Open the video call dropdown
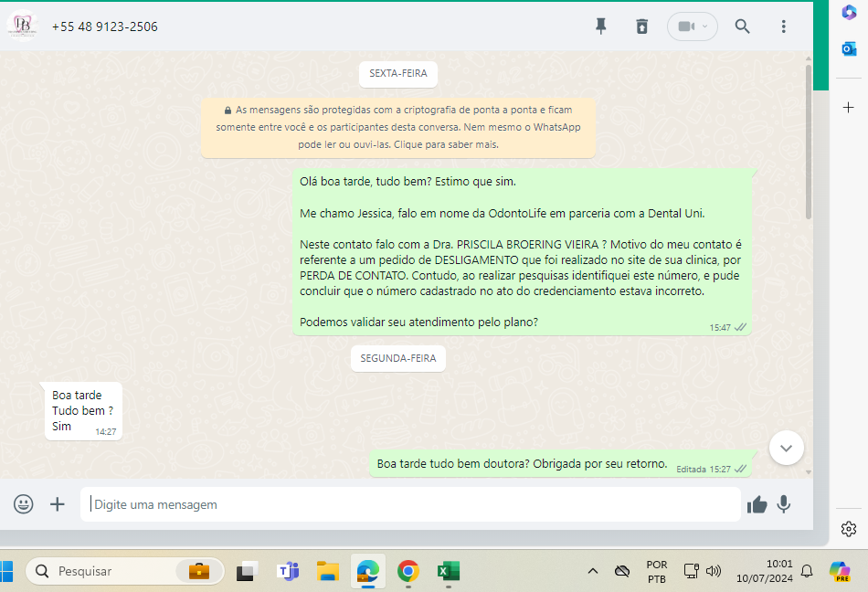The height and width of the screenshot is (592, 868). pos(693,26)
